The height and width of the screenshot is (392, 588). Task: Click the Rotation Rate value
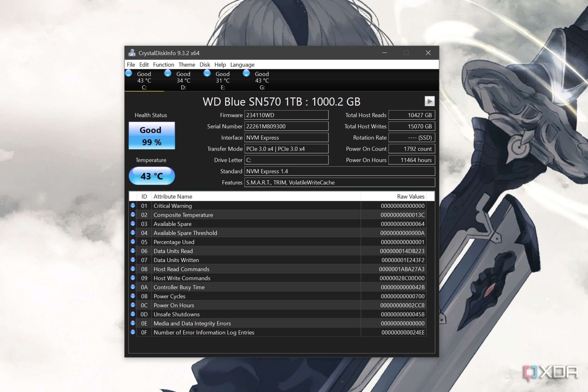pyautogui.click(x=412, y=137)
